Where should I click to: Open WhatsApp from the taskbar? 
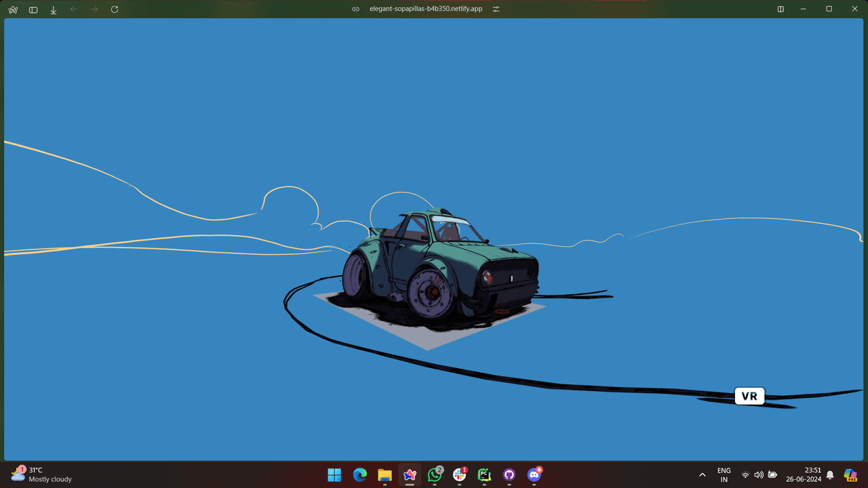[x=435, y=475]
